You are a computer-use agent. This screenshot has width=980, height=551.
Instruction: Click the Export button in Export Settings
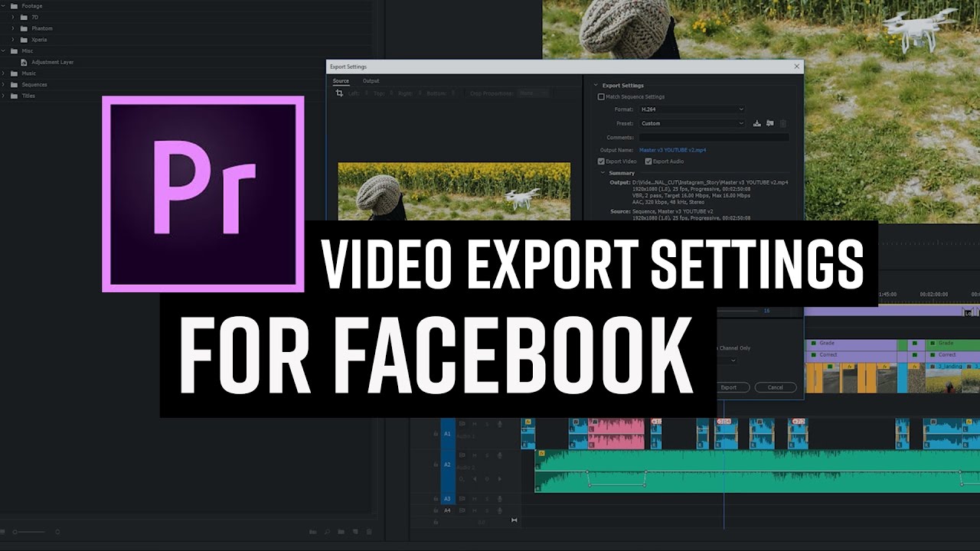729,387
